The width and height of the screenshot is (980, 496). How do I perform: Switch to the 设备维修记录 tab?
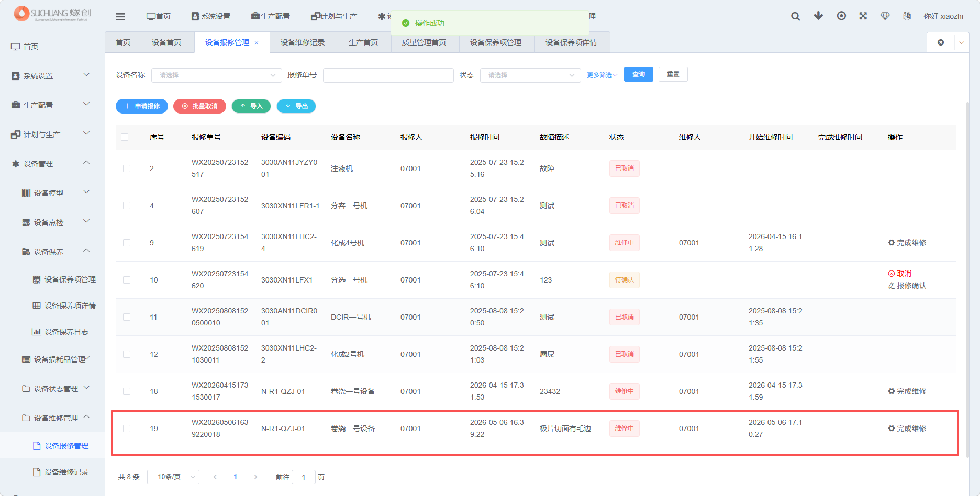tap(303, 42)
